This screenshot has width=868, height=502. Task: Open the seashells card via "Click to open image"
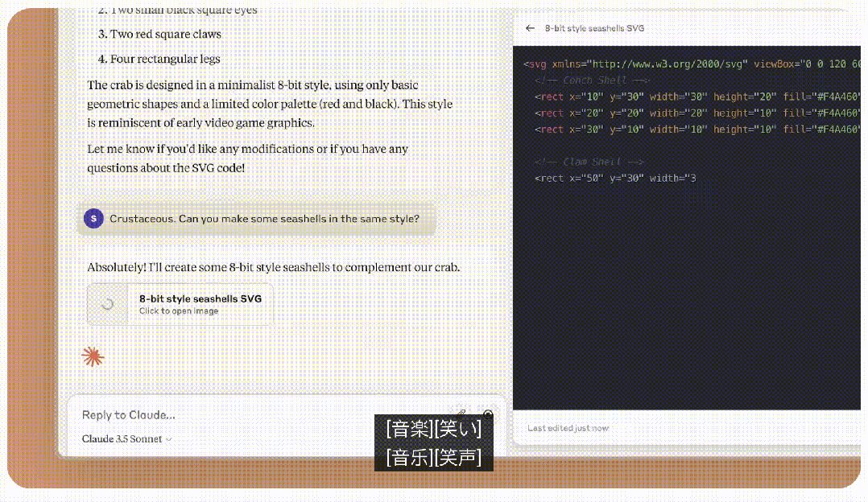point(179,311)
